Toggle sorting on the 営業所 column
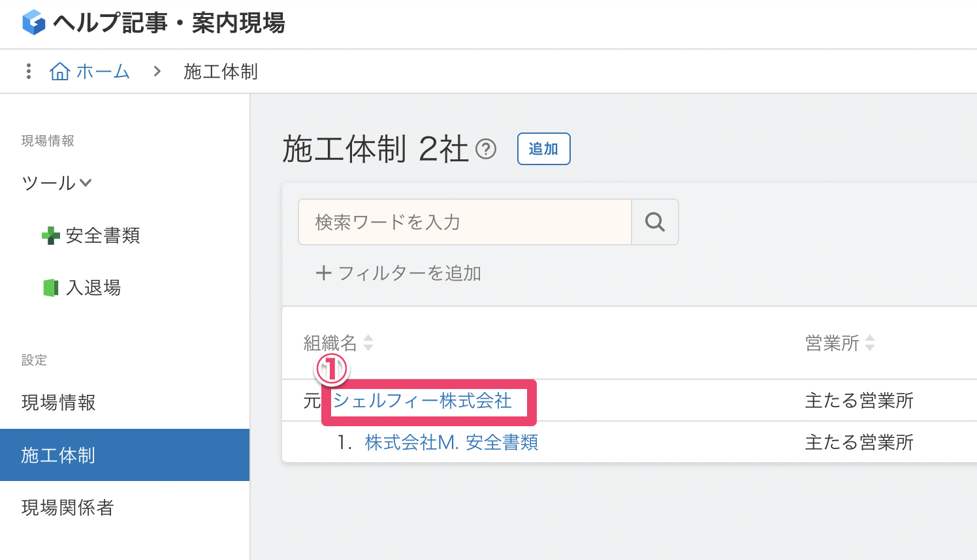 click(x=870, y=343)
